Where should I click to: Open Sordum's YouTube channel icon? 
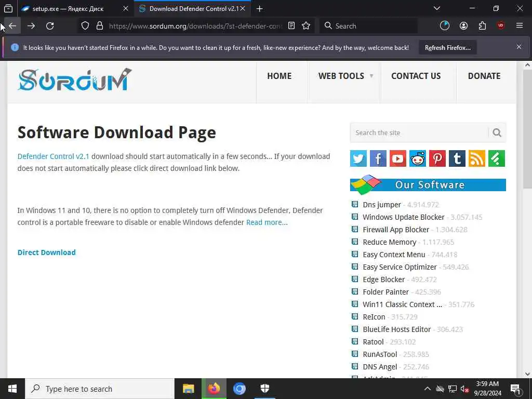pos(397,158)
